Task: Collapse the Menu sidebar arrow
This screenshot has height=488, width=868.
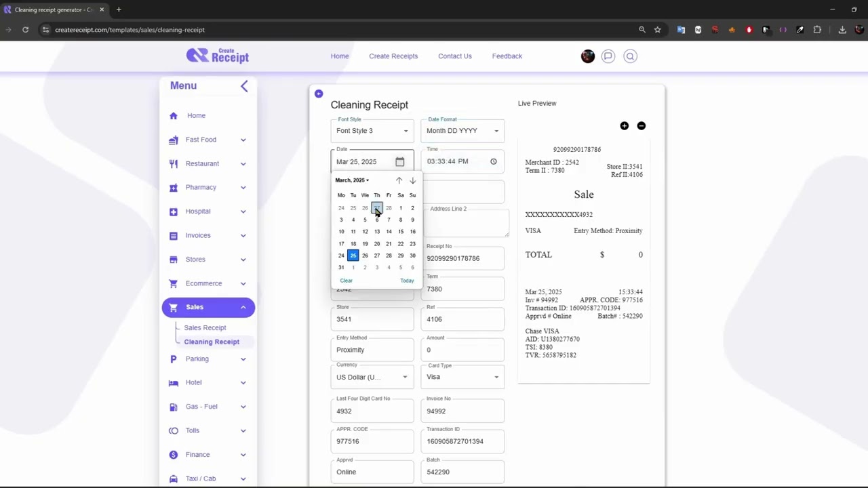Action: pyautogui.click(x=244, y=86)
